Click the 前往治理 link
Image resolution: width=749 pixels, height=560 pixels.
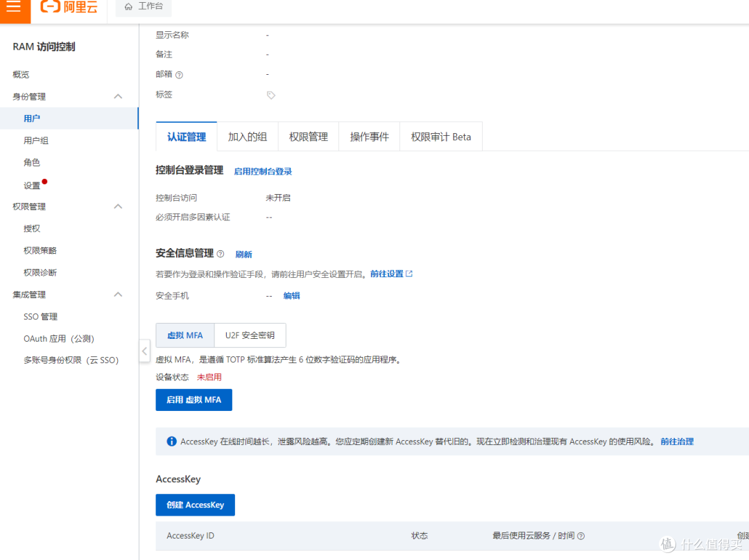point(677,441)
